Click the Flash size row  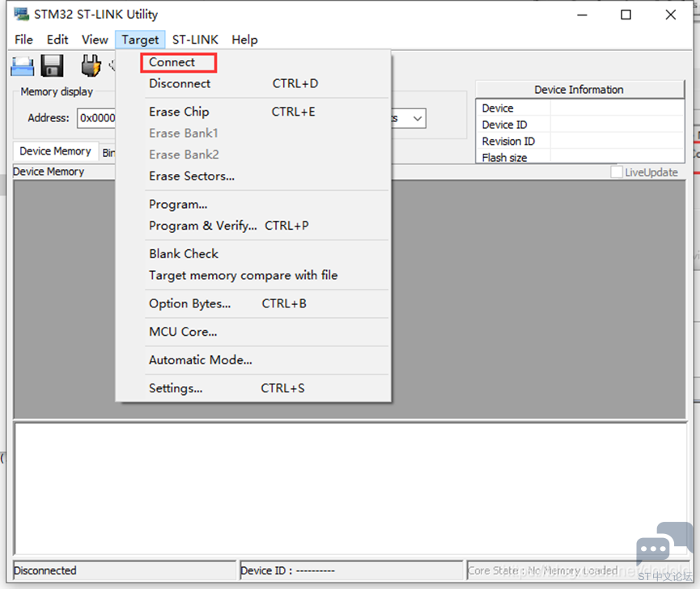[580, 157]
